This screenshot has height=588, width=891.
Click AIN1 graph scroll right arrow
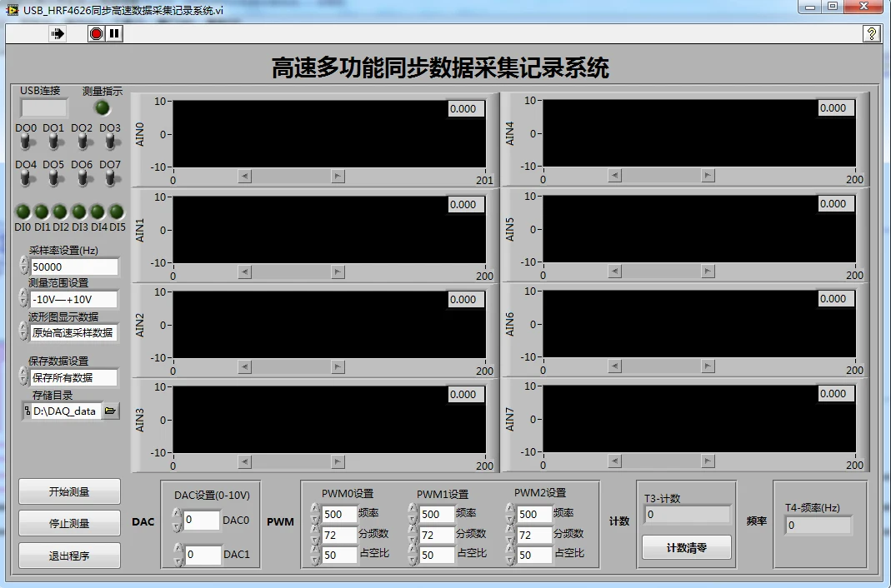tap(338, 272)
